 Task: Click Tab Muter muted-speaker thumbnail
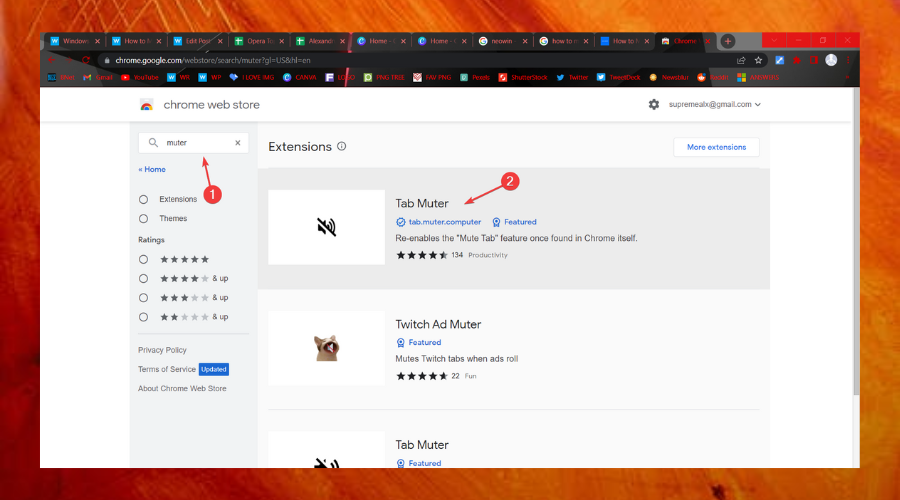click(327, 227)
